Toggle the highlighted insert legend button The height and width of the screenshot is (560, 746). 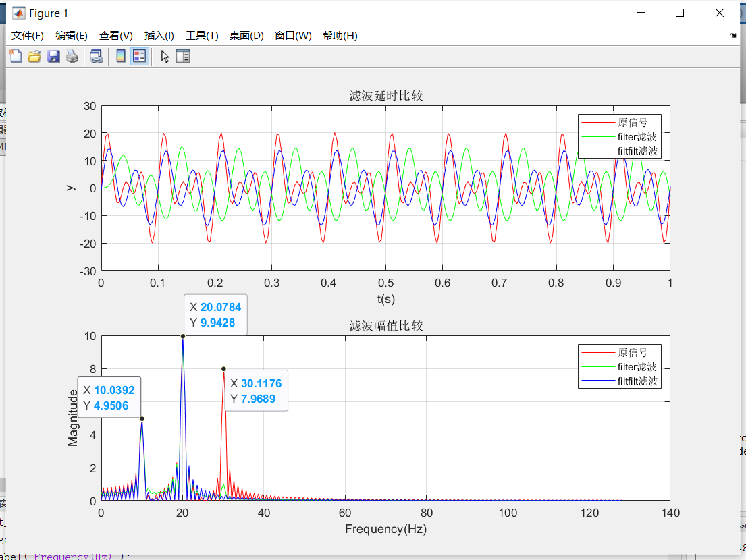click(x=140, y=56)
